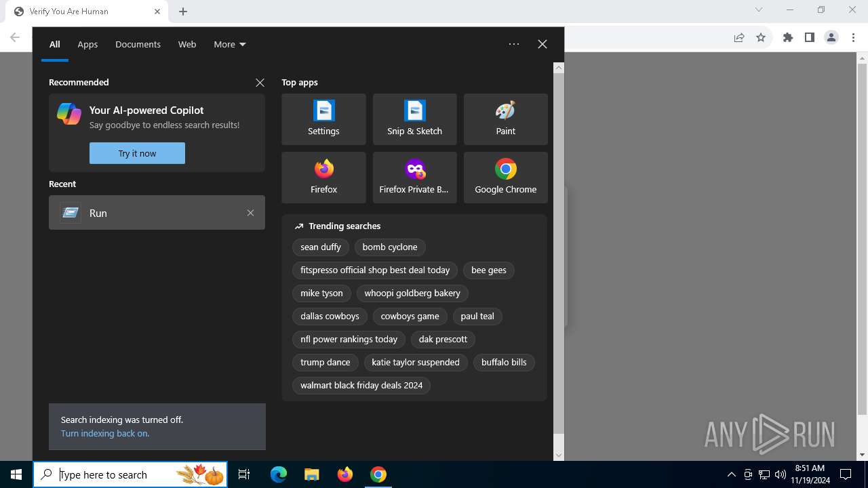The height and width of the screenshot is (488, 868).
Task: Open Firefox Private Browsing tile
Action: (414, 178)
